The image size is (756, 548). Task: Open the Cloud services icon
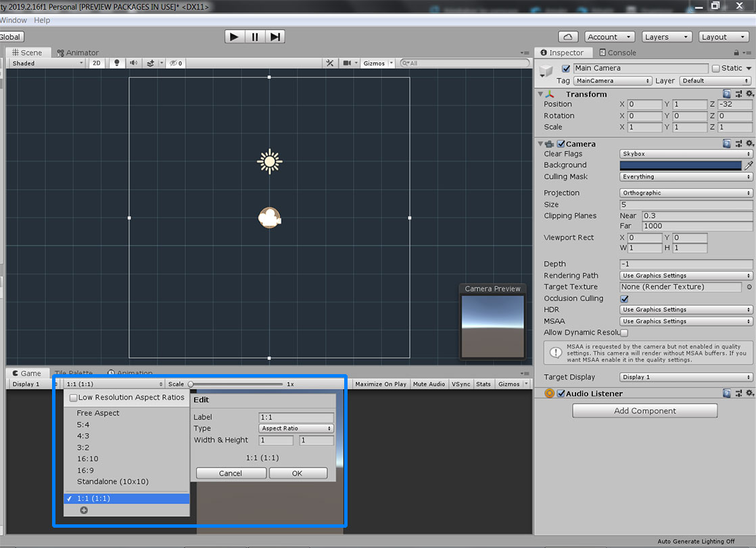point(568,37)
